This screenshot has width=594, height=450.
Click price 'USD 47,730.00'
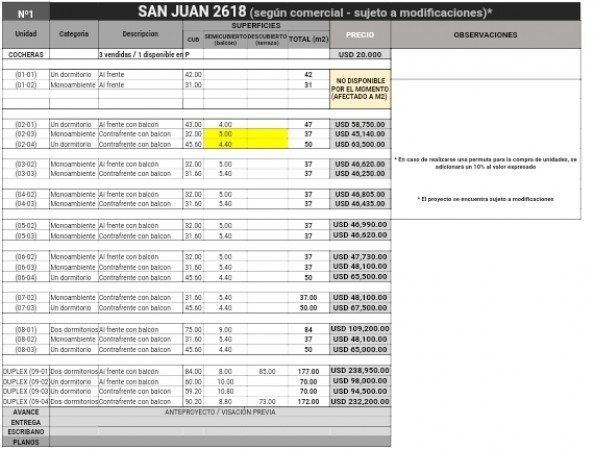tap(360, 256)
